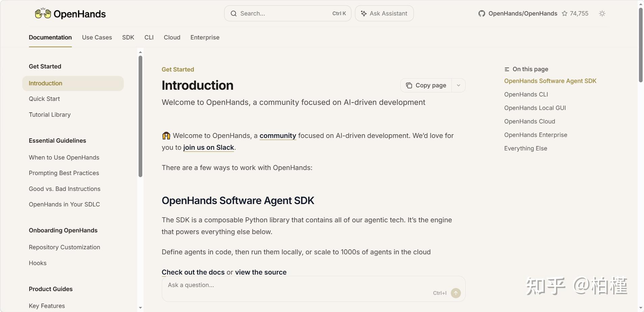This screenshot has height=312, width=644.
Task: Click the sidebar vertical scrollbar thumb
Action: [x=140, y=116]
